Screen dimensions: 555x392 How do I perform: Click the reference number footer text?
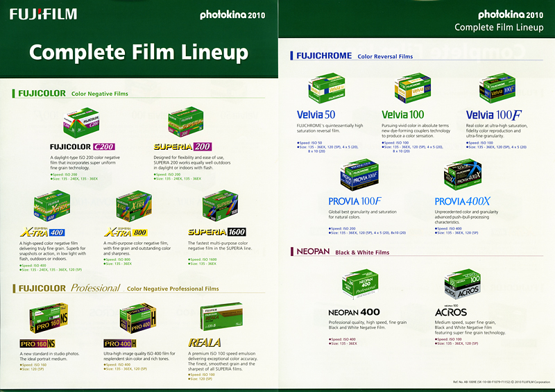(501, 382)
